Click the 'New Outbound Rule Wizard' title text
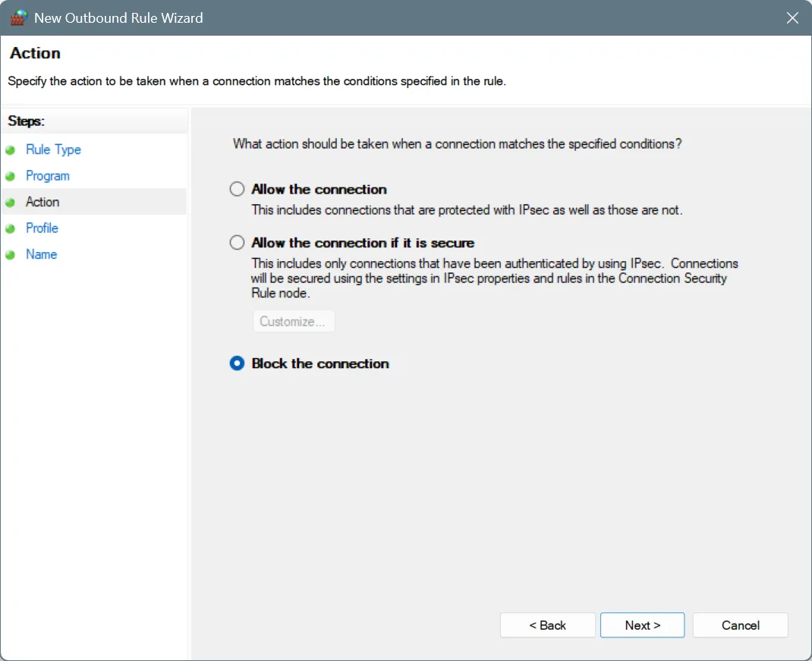This screenshot has height=661, width=812. point(118,17)
